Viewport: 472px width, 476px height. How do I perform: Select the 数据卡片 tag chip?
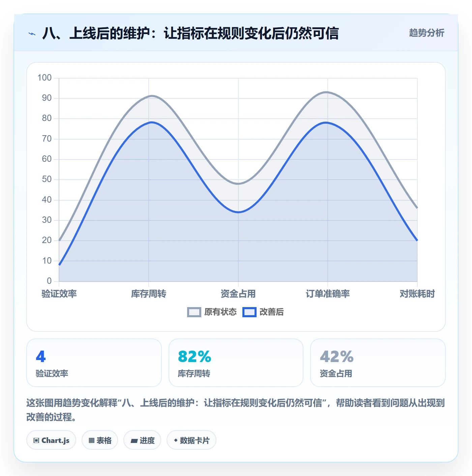(x=191, y=440)
